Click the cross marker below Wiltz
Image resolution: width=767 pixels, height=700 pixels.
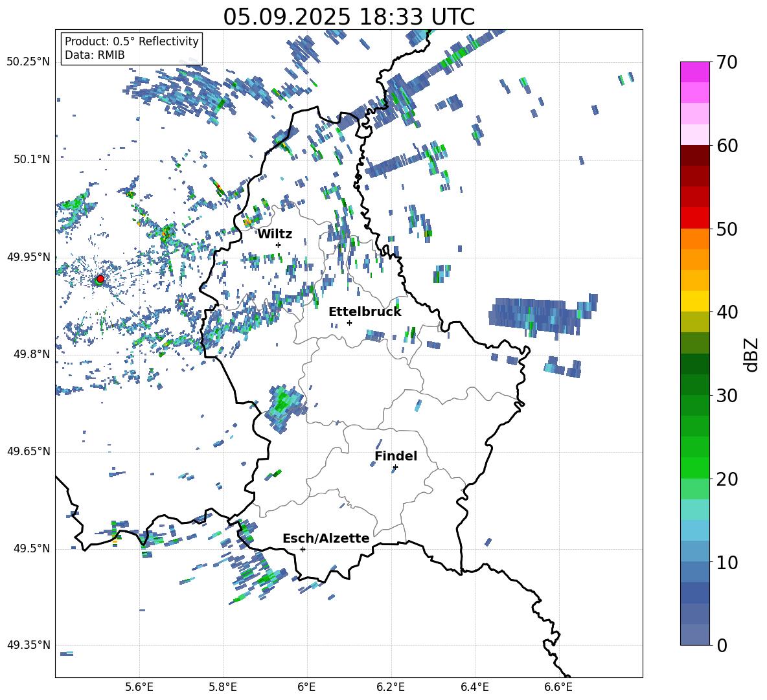pos(279,245)
